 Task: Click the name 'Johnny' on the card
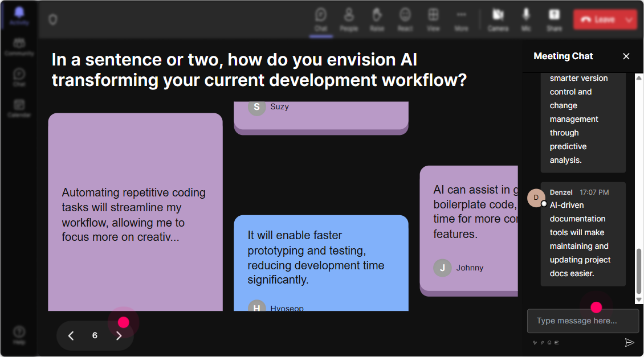click(x=470, y=268)
